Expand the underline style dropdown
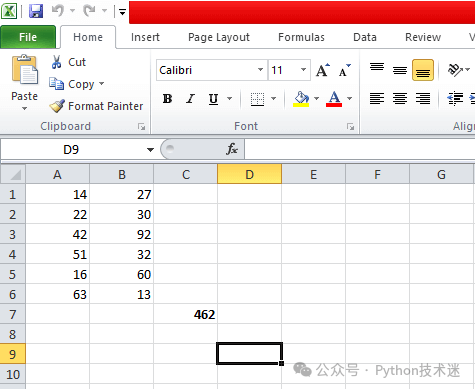This screenshot has height=389, width=475. (x=229, y=99)
